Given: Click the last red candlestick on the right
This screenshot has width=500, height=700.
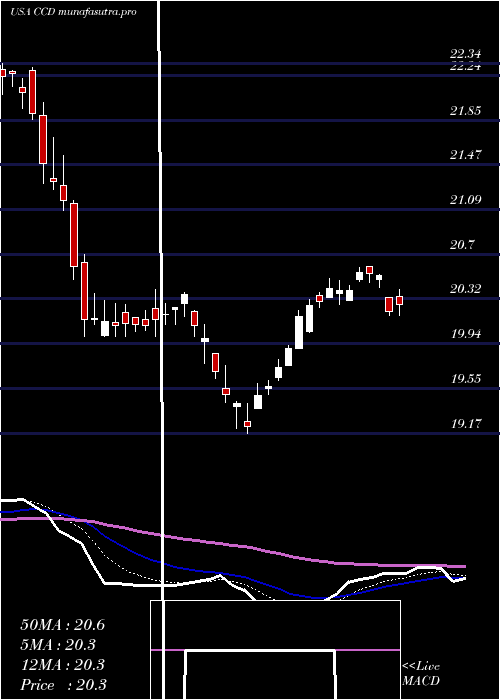Looking at the screenshot, I should (x=399, y=302).
